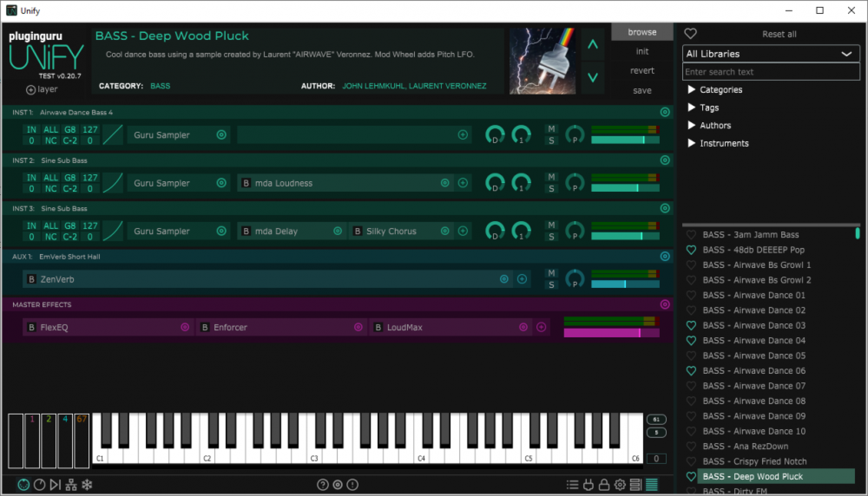The width and height of the screenshot is (868, 496).
Task: Open the MIDI plug icon in the bottom toolbar
Action: 589,484
